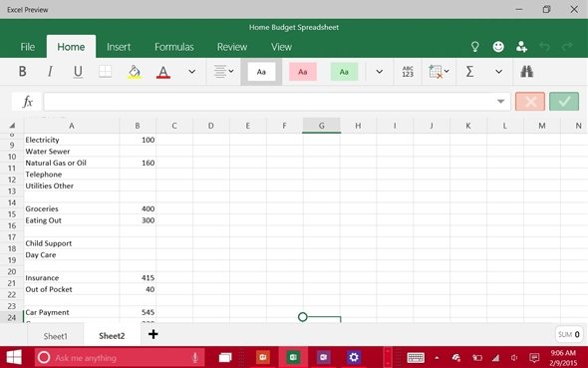
Task: Click the Select All corner triangle
Action: click(x=12, y=126)
